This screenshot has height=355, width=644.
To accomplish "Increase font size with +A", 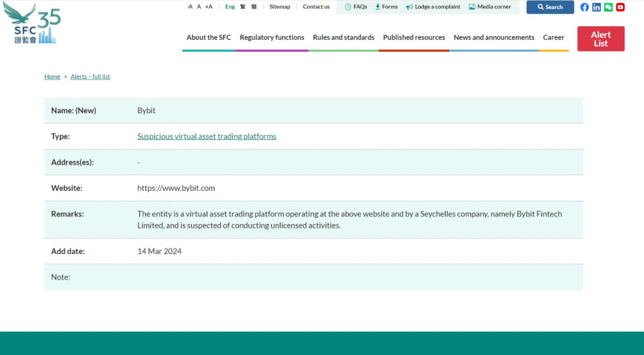I will point(209,7).
